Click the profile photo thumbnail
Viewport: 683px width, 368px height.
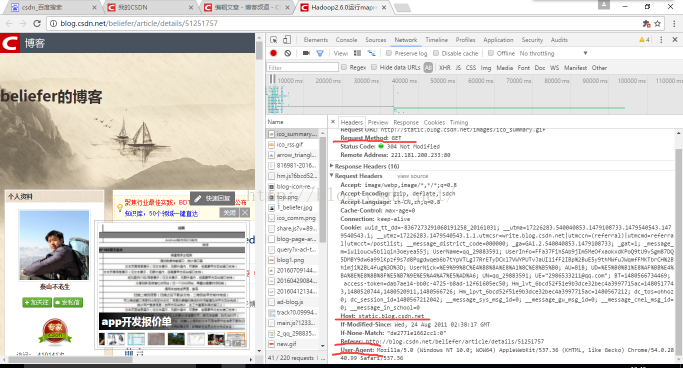[54, 245]
